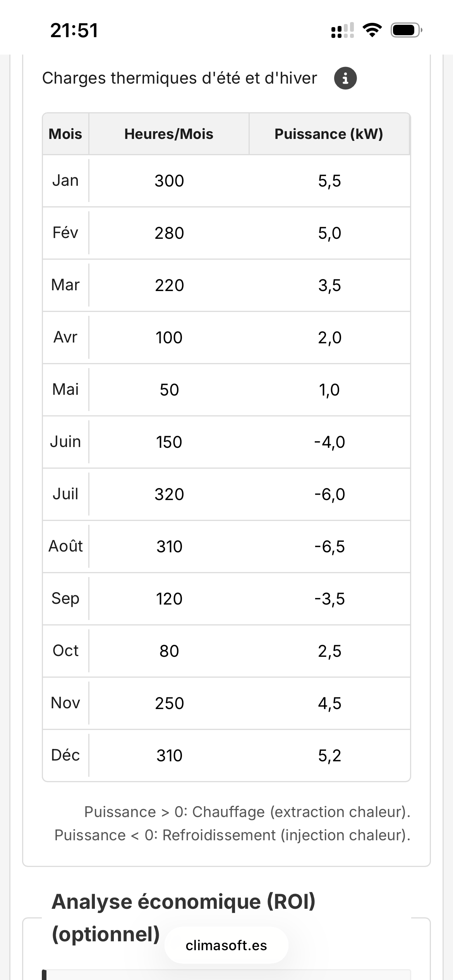Tap the cellular signal indicator
This screenshot has height=980, width=453.
pyautogui.click(x=343, y=30)
